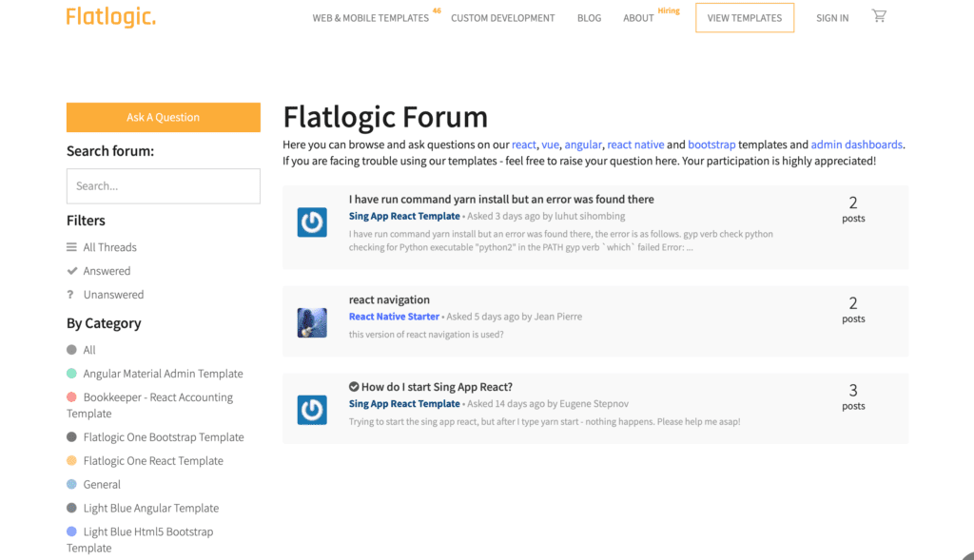Screen dimensions: 974x560
Task: Select the grey dot for All category
Action: (71, 350)
